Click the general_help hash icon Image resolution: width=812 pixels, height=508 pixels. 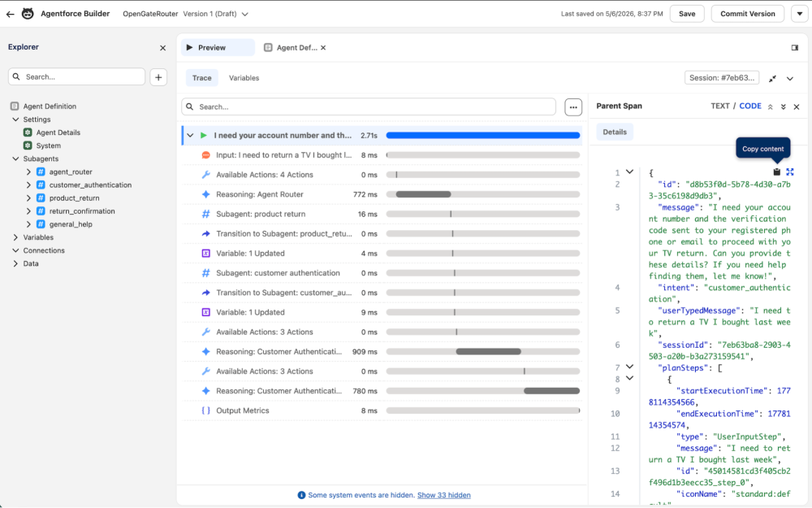tap(41, 224)
